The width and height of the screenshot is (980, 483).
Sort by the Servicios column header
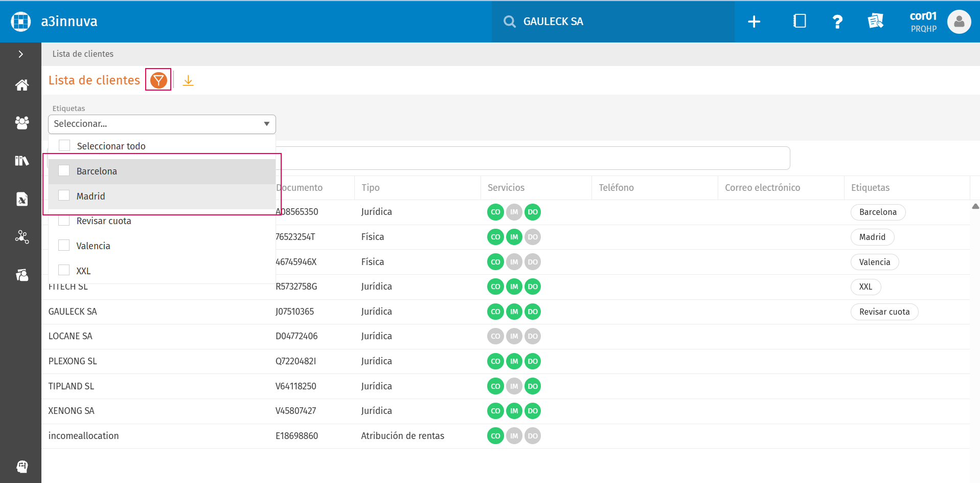[506, 188]
